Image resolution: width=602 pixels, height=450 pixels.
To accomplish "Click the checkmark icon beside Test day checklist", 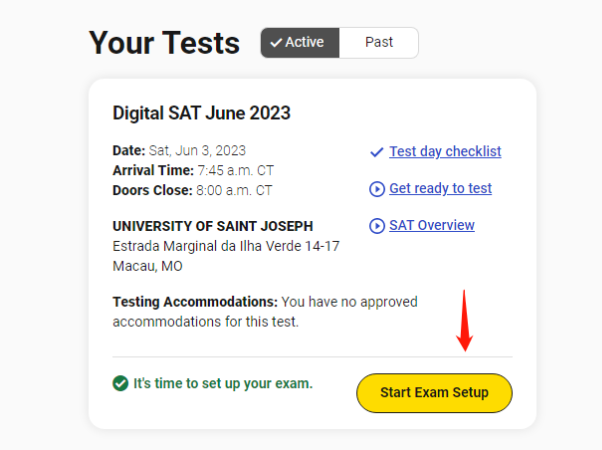I will 377,152.
